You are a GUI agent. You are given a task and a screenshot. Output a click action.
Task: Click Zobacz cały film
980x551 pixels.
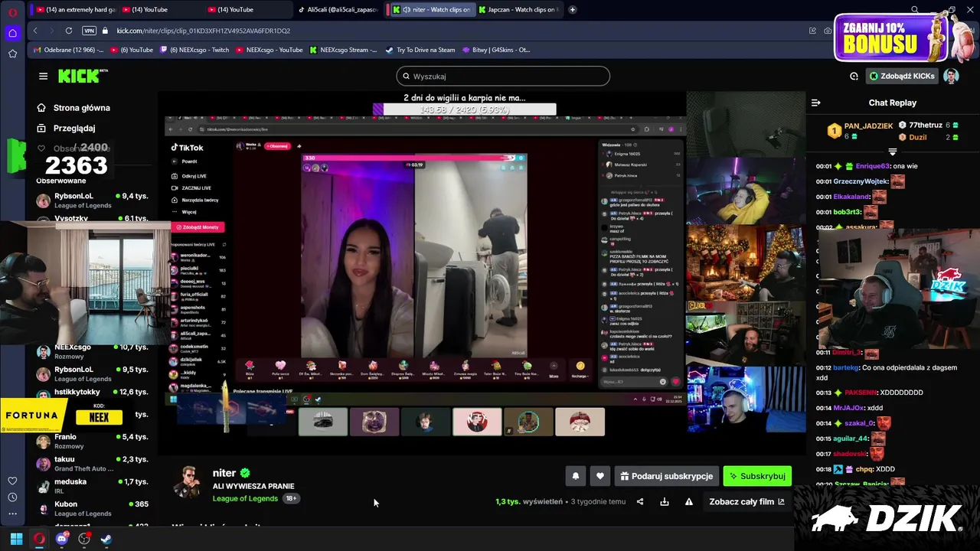(x=746, y=502)
